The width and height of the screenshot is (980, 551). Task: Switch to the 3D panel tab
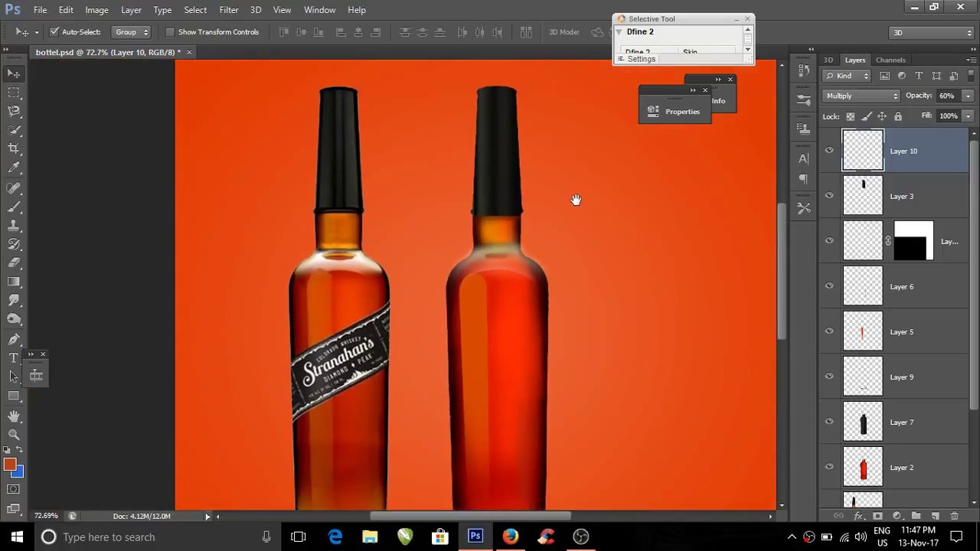[x=828, y=60]
